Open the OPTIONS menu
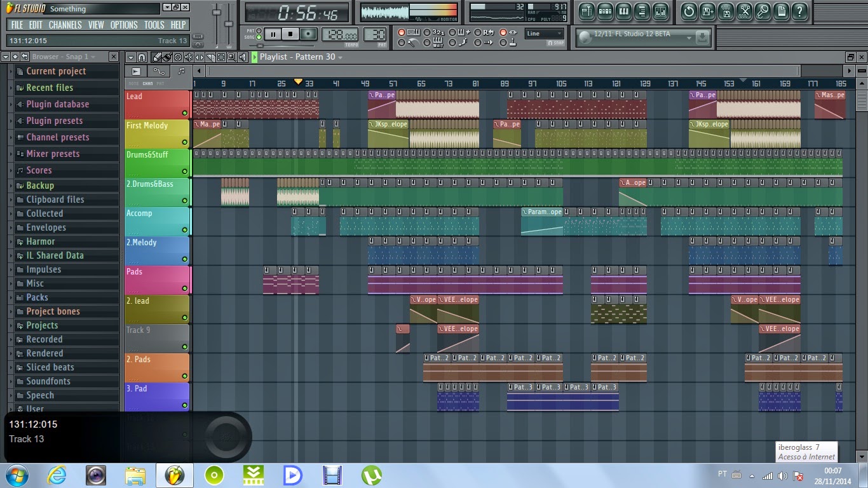Screen dimensions: 868x488 pos(124,25)
